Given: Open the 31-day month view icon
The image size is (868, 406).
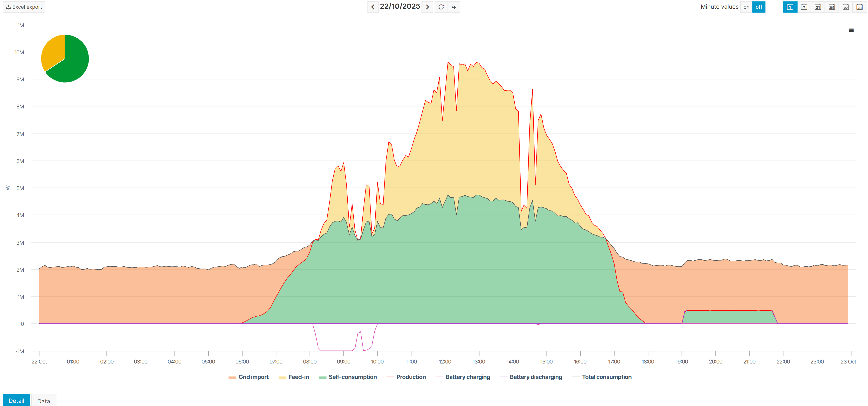Looking at the screenshot, I should [x=817, y=7].
